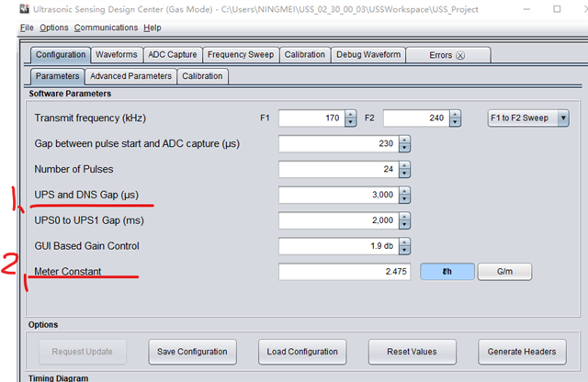Increase F2 frequency with up arrow

455,115
